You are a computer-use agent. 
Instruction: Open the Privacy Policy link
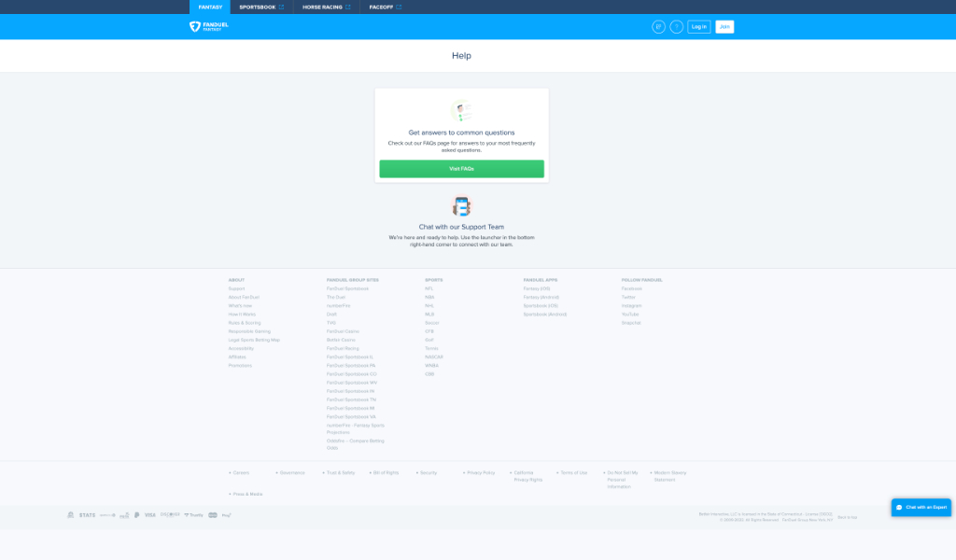pos(481,473)
